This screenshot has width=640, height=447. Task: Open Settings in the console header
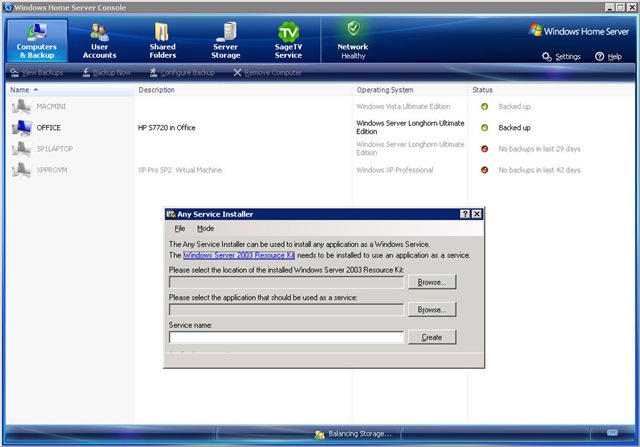click(561, 57)
